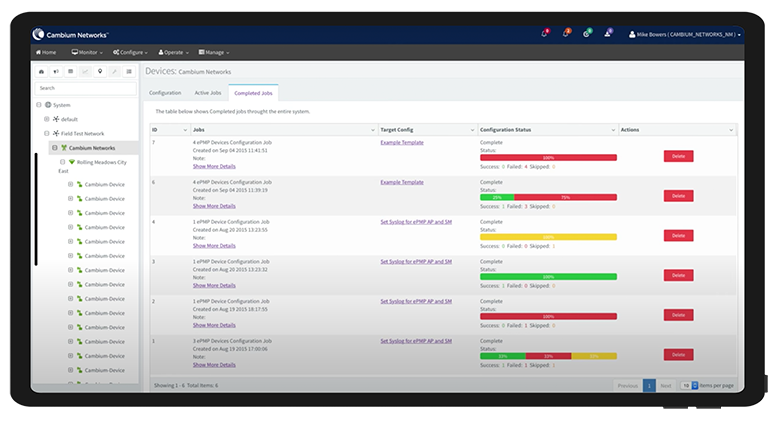Open the Manage menu
This screenshot has height=432, width=777.
[x=214, y=52]
